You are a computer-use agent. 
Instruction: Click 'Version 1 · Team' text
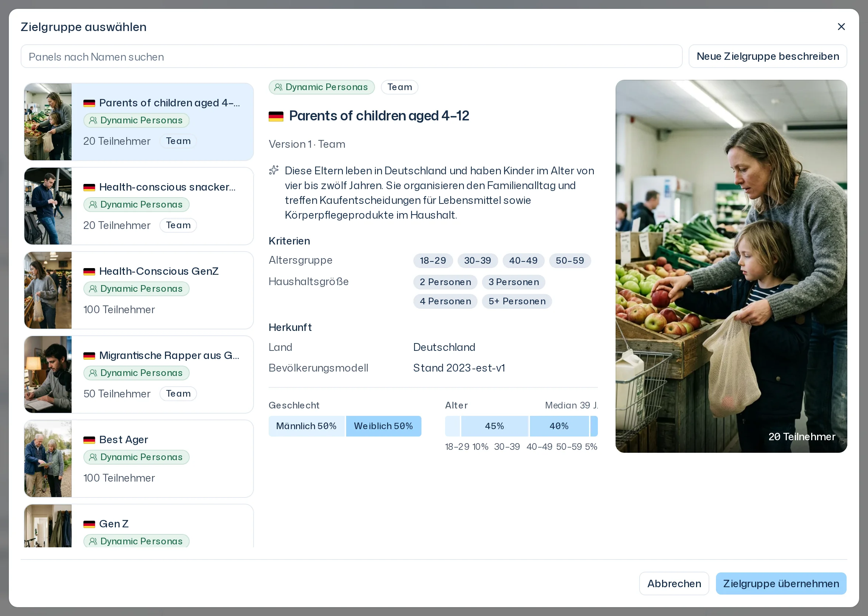pyautogui.click(x=307, y=144)
